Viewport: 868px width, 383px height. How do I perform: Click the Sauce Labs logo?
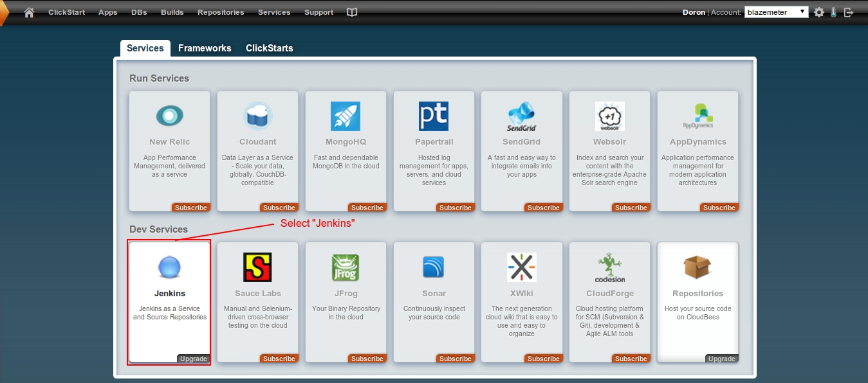point(257,267)
